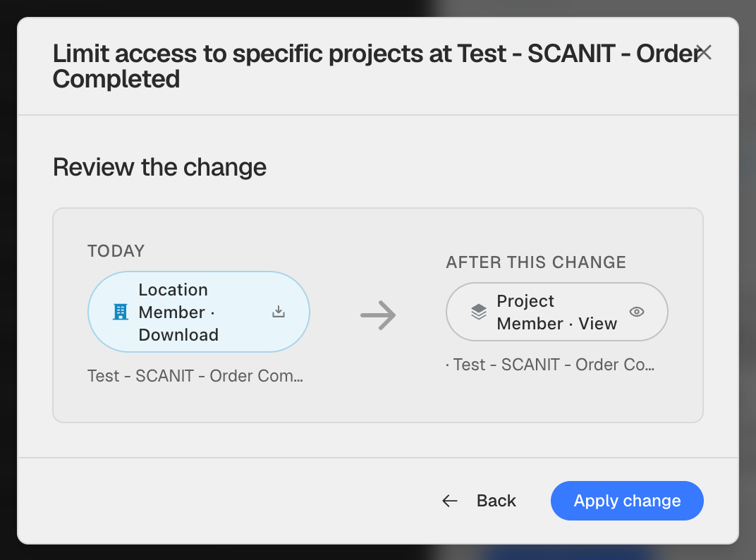Click the TODAY label
Image resolution: width=756 pixels, height=560 pixels.
pyautogui.click(x=116, y=251)
